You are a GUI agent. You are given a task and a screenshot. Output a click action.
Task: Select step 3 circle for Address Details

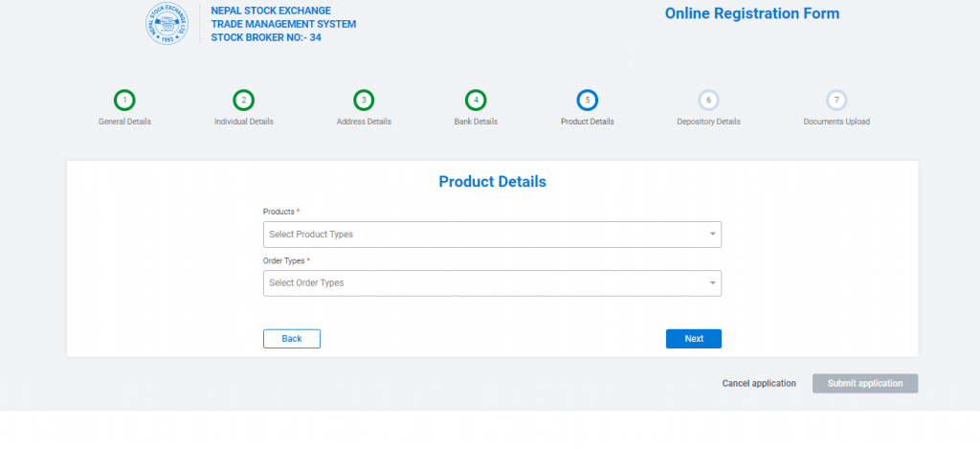pyautogui.click(x=364, y=100)
